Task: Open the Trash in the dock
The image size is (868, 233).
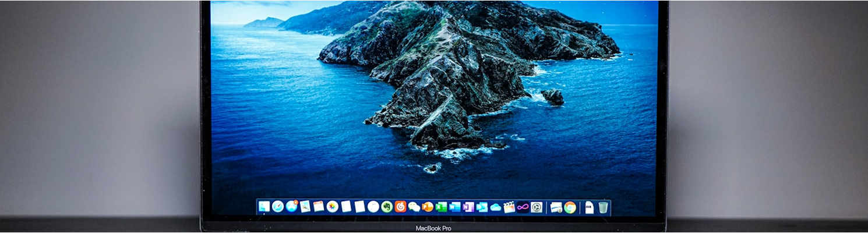Action: (604, 207)
